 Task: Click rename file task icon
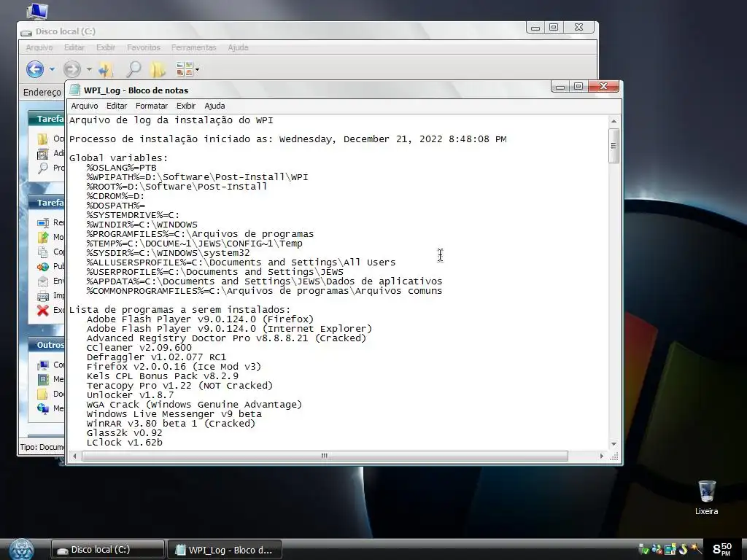point(43,222)
